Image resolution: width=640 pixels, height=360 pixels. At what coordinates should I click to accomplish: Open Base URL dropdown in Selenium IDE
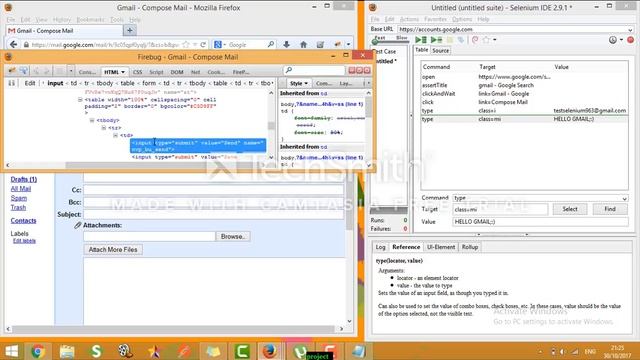(630, 29)
